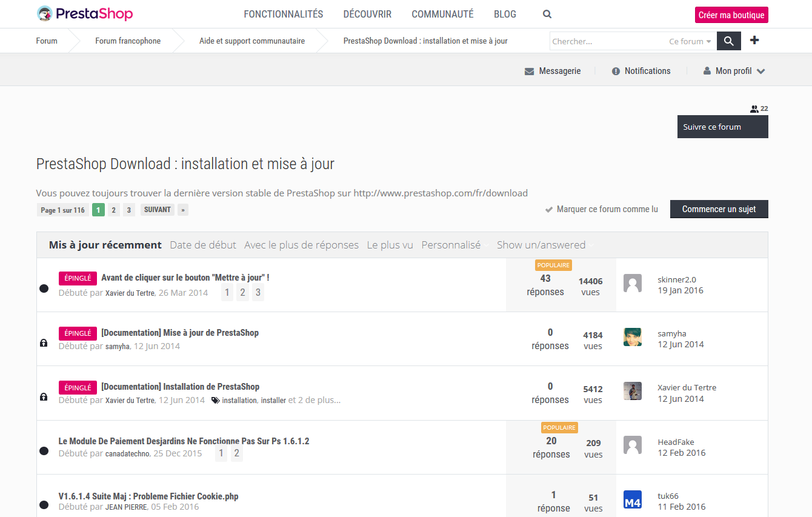812x517 pixels.
Task: Open page 2 of Desjardins topic
Action: (x=237, y=454)
